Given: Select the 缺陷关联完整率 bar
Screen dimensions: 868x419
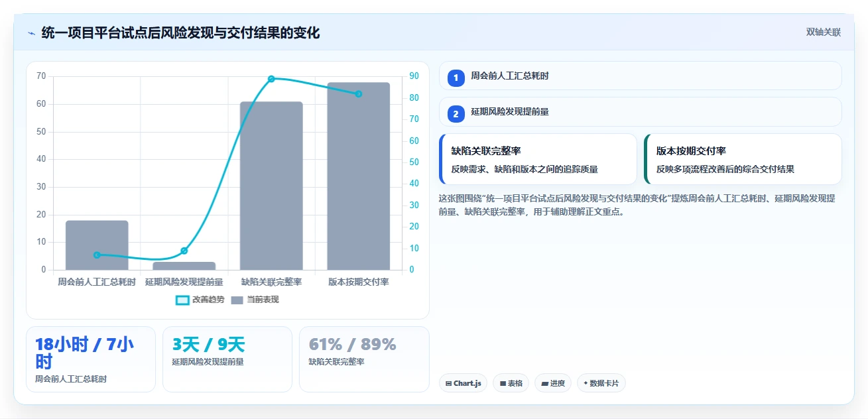Looking at the screenshot, I should (x=271, y=186).
